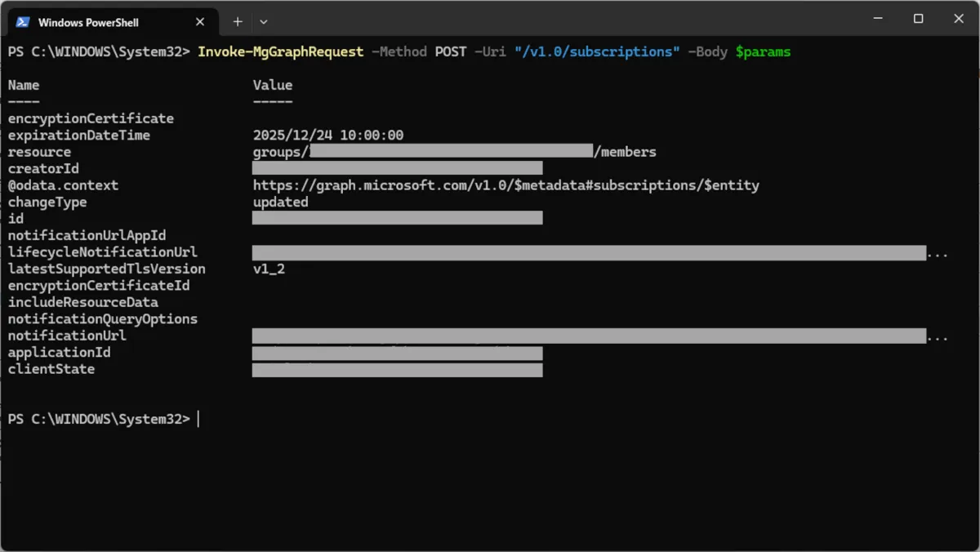Click the expirationDateTime value 2025/12/24 10:00:00
The image size is (980, 552).
coord(327,136)
